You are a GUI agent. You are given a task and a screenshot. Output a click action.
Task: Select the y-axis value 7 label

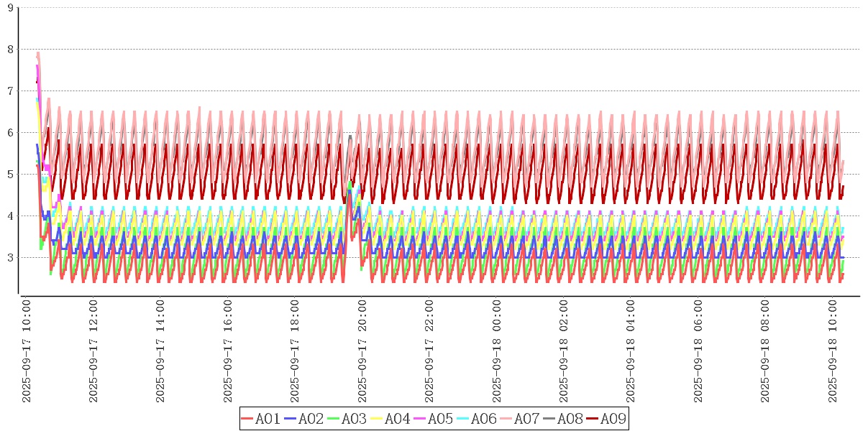(x=9, y=91)
